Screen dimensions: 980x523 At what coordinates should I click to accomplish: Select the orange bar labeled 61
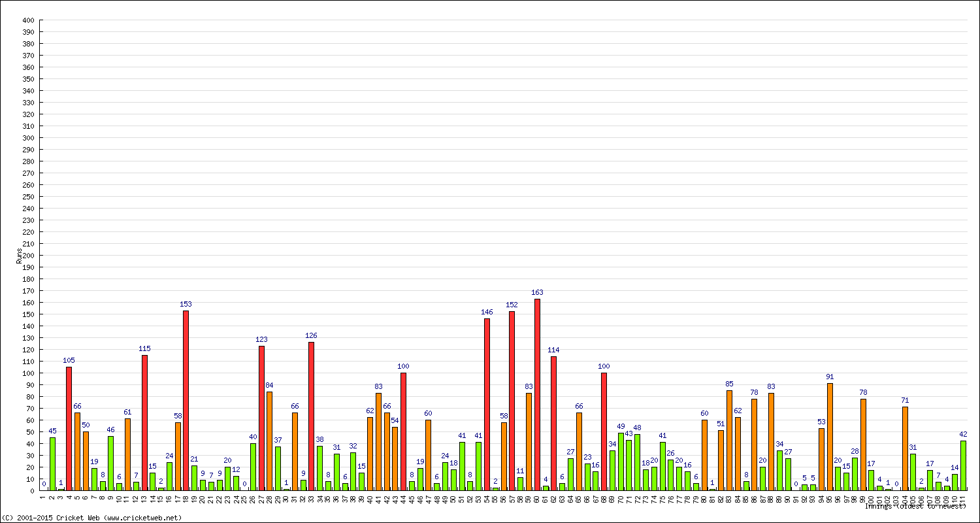(127, 454)
